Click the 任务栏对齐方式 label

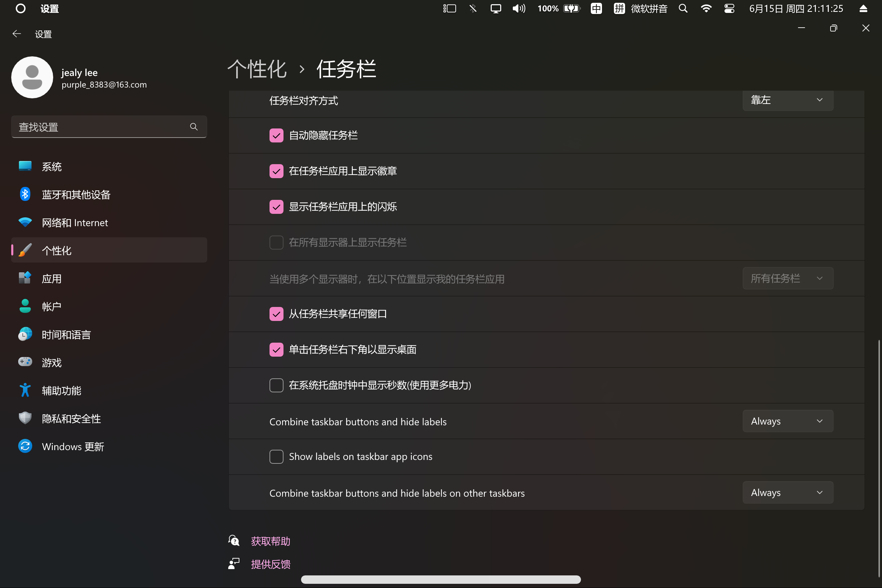pos(304,100)
